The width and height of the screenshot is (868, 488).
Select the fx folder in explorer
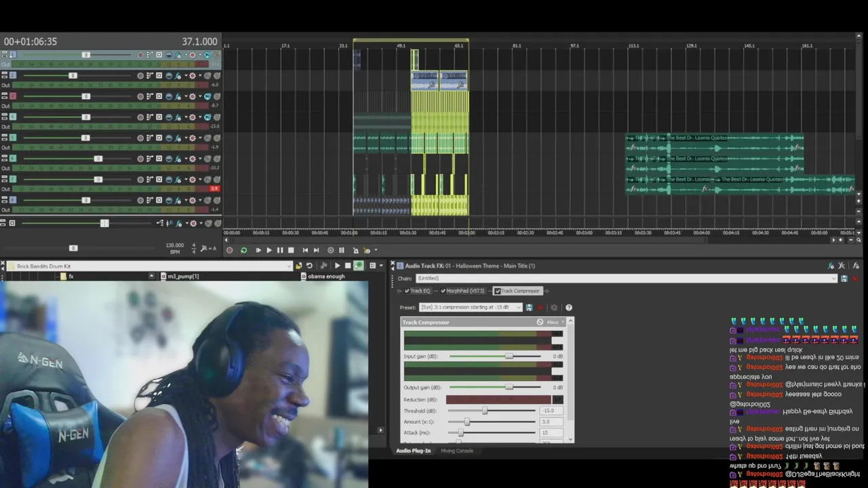tap(71, 277)
